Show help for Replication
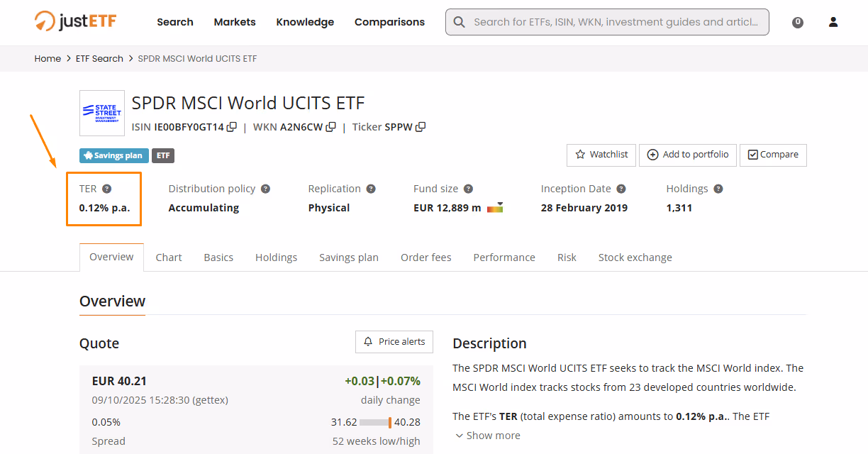The height and width of the screenshot is (454, 868). (371, 189)
